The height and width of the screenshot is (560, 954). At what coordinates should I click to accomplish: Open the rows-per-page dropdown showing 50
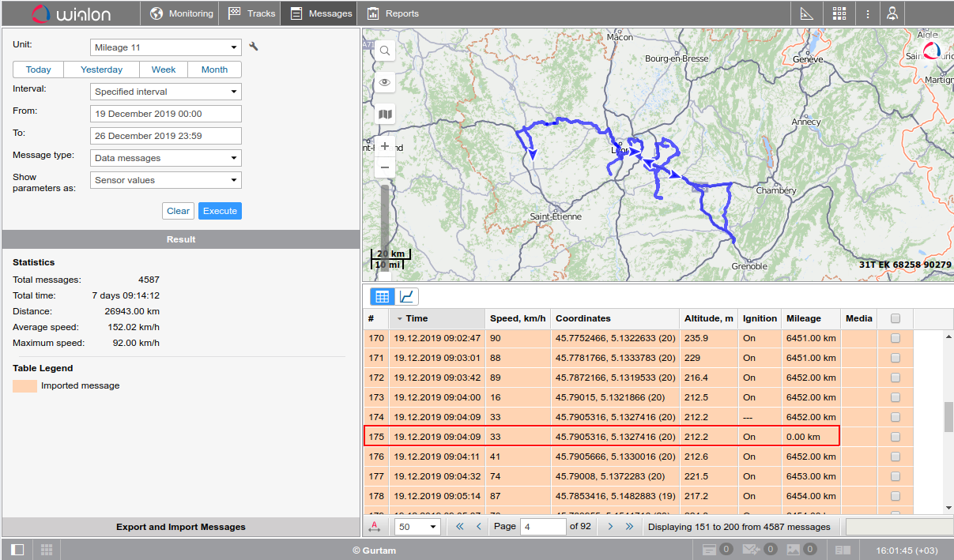(417, 527)
